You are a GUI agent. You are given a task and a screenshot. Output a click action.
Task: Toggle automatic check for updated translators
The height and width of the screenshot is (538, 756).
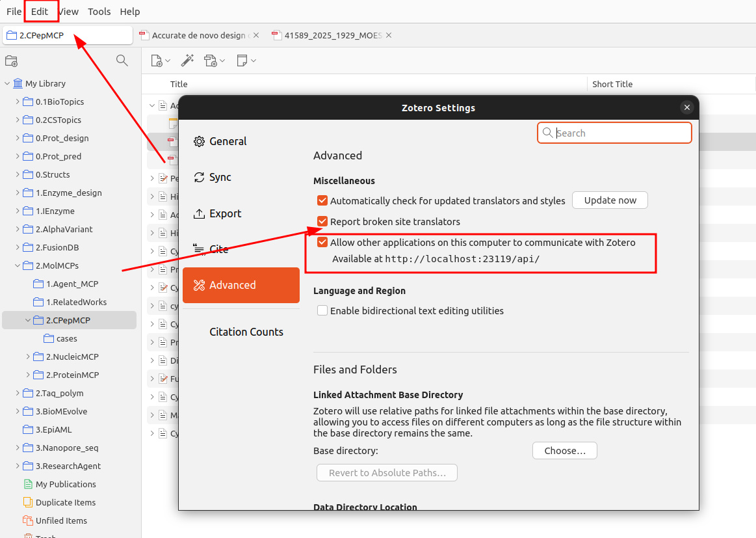click(322, 200)
